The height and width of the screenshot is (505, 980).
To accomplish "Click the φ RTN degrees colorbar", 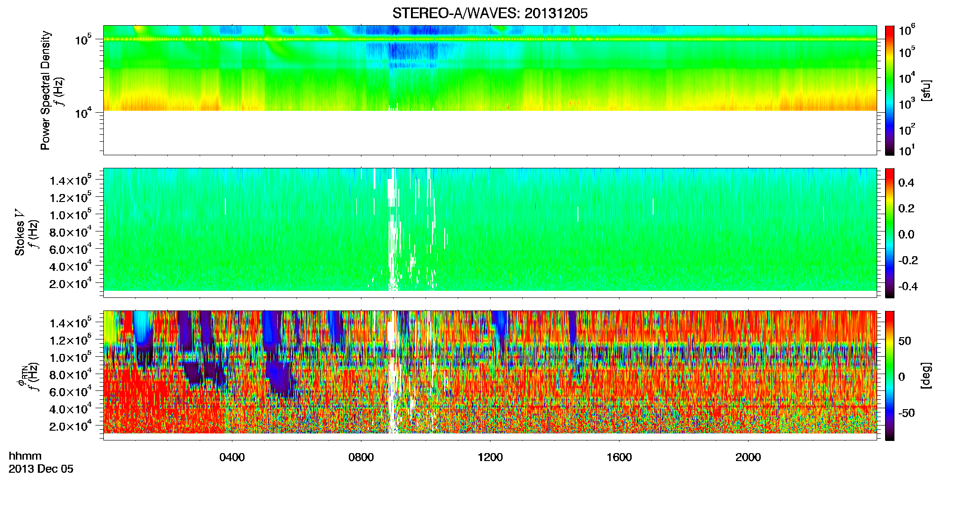I will (x=890, y=375).
